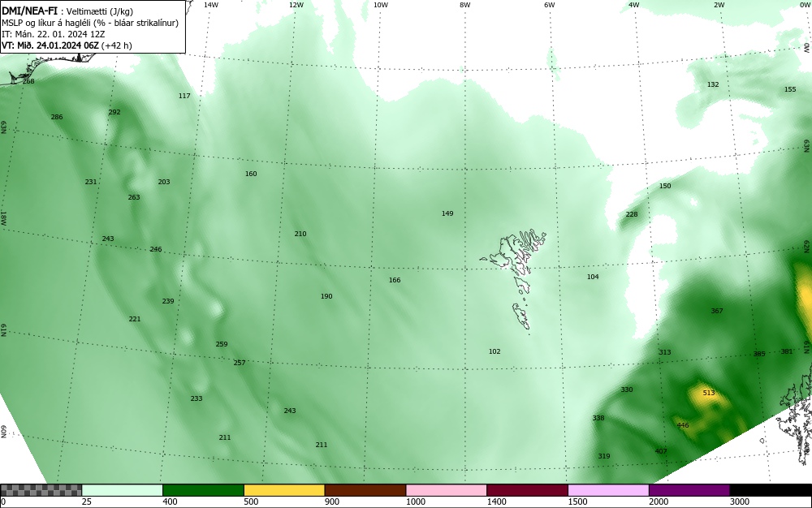
Task: Select the map value 104 east of the islands
Action: pos(593,277)
